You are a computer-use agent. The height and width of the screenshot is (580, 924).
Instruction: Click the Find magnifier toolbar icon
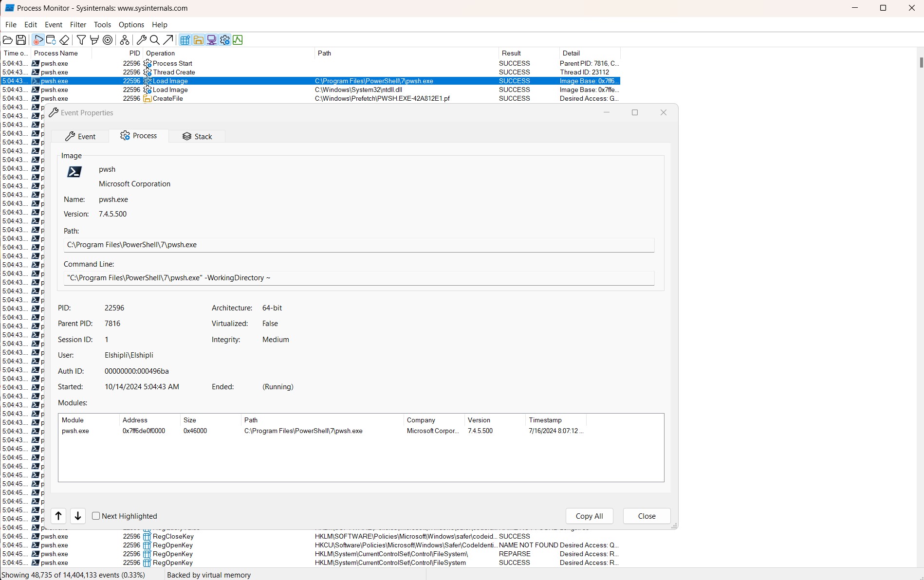click(x=155, y=40)
